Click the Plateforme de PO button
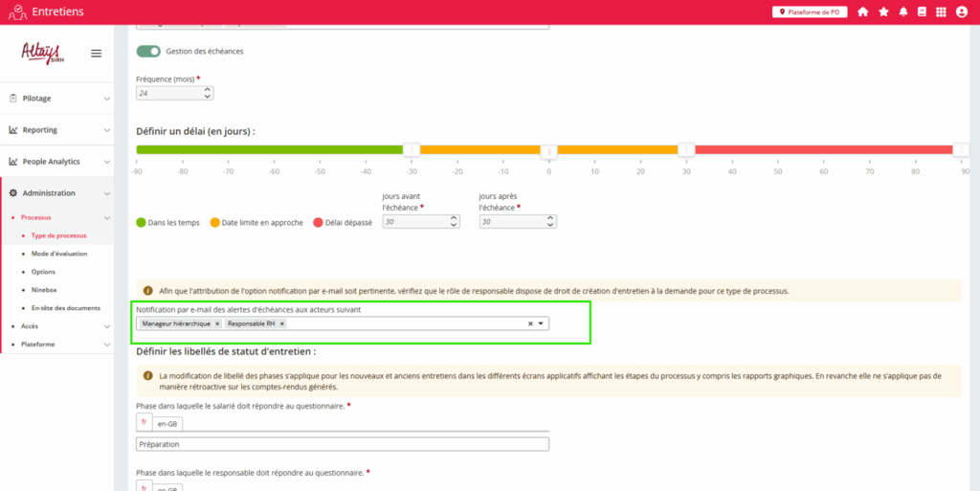Screen dimensions: 980x491 pos(810,11)
